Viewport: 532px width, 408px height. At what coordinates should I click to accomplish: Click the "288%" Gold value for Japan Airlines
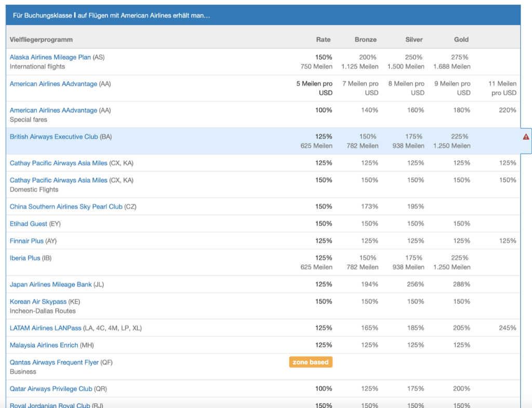(x=462, y=284)
